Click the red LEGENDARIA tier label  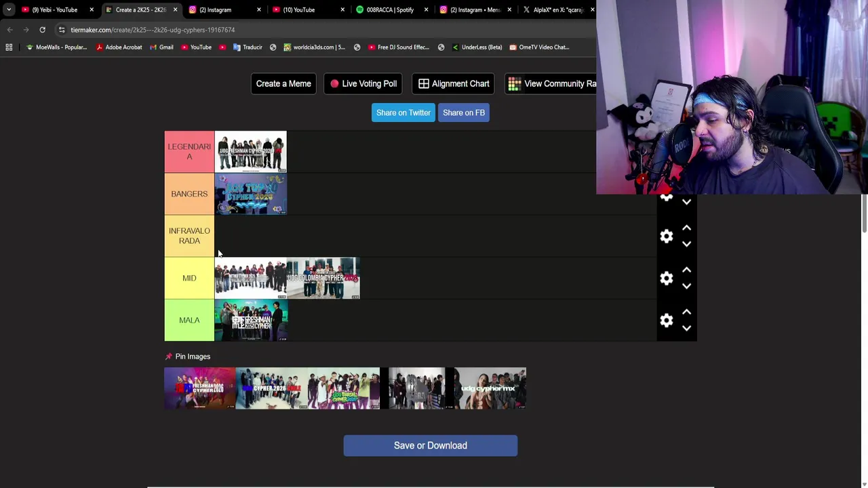point(189,152)
